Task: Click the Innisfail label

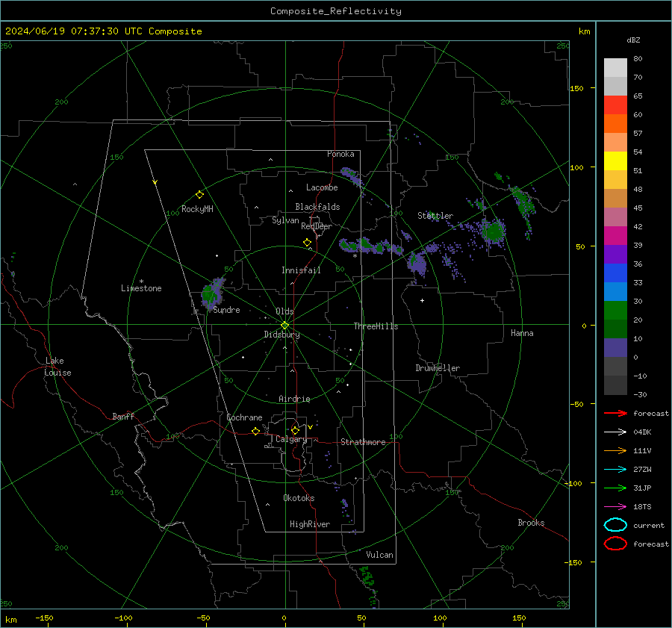Action: (301, 270)
